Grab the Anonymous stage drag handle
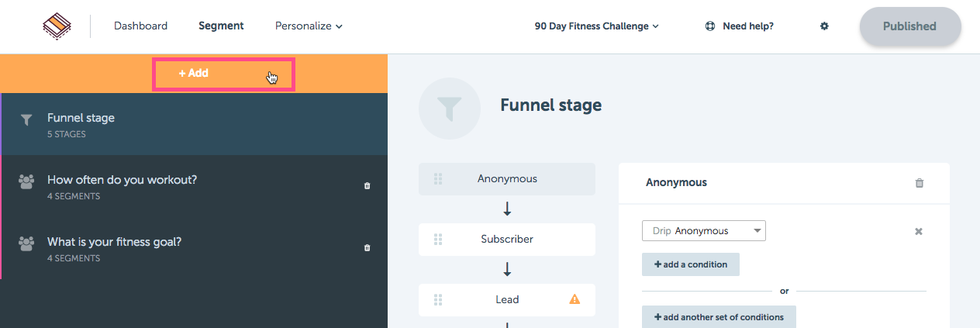Image resolution: width=980 pixels, height=328 pixels. 438,179
